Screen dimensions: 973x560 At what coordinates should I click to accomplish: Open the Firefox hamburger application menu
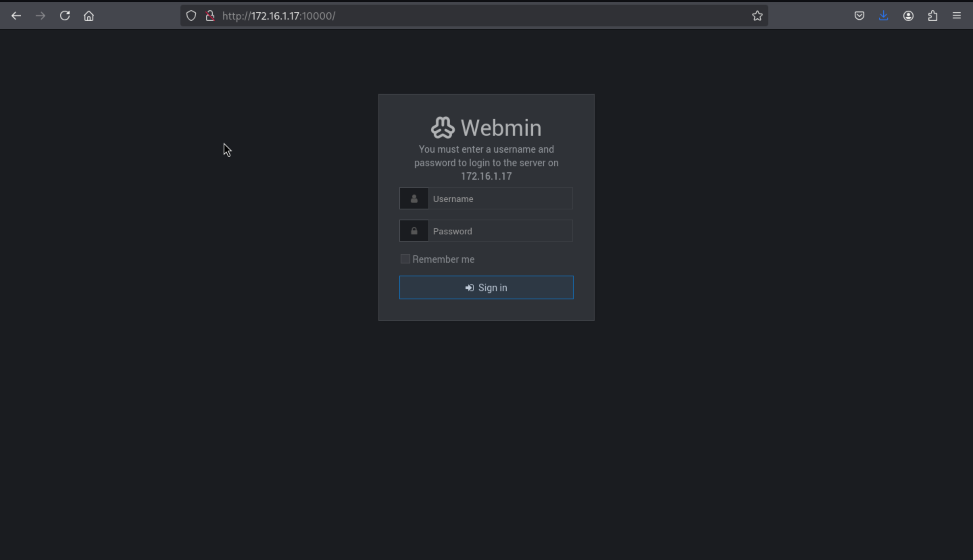tap(957, 16)
